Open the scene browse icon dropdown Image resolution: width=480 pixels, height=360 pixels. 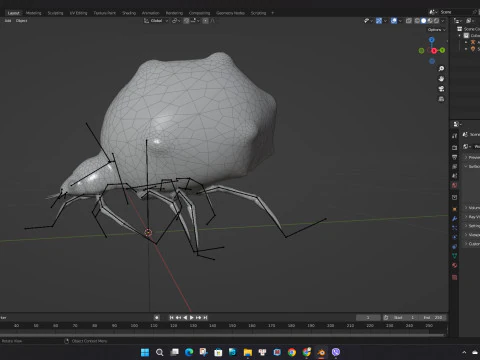tap(433, 12)
